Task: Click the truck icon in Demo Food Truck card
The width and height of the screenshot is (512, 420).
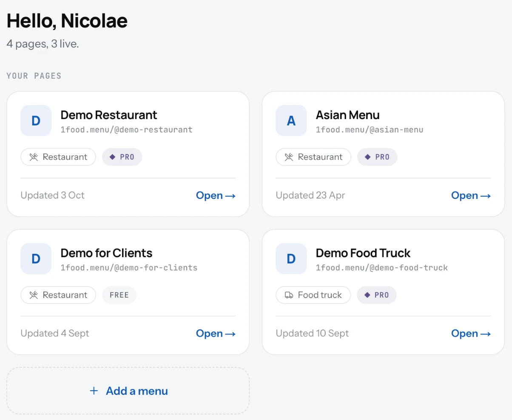Action: pyautogui.click(x=289, y=295)
